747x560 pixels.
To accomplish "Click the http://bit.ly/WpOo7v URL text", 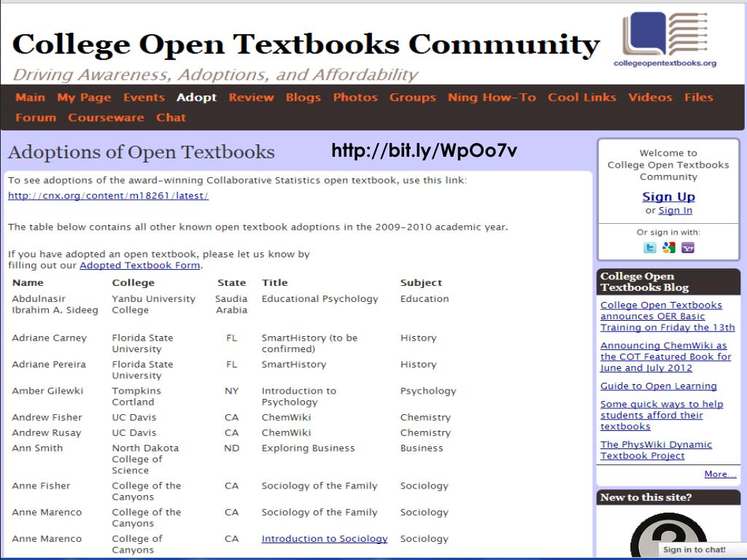I will click(424, 150).
